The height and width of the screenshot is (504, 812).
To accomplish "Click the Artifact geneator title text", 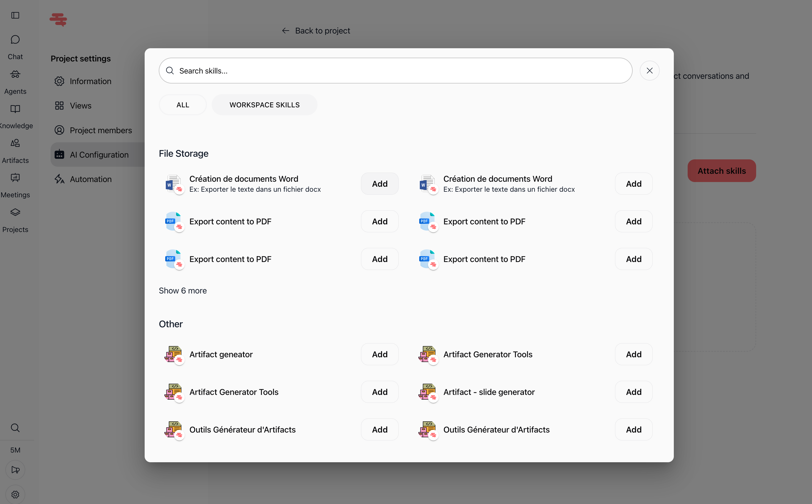I will click(x=221, y=354).
